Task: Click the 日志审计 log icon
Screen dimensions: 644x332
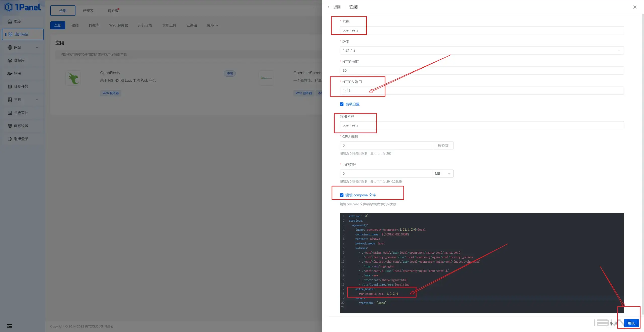Action: (10, 113)
